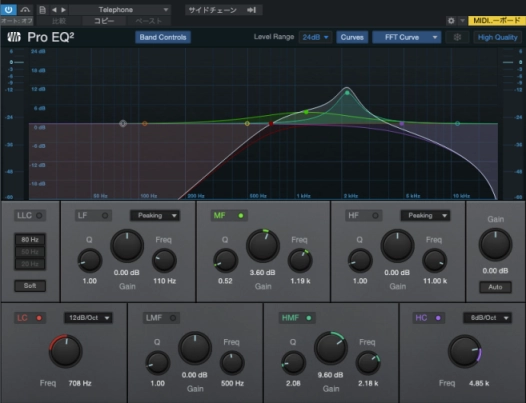The image size is (526, 403).
Task: Select the orange LF node on the curve
Action: [x=145, y=124]
